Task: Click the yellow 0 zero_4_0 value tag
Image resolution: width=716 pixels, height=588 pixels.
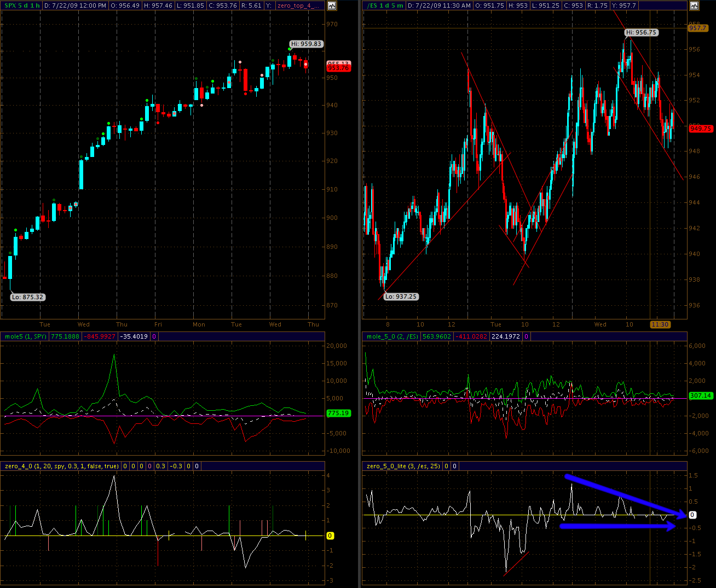Action: pos(330,536)
